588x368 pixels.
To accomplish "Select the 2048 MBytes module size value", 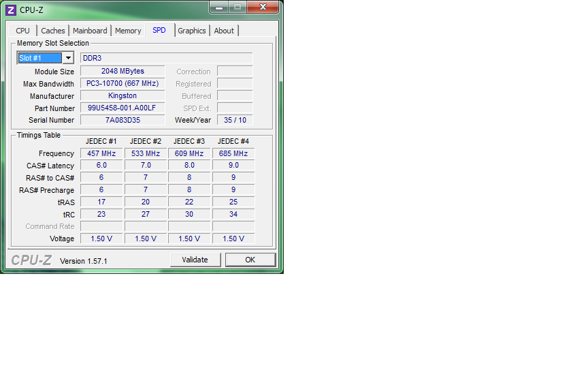I will [122, 72].
